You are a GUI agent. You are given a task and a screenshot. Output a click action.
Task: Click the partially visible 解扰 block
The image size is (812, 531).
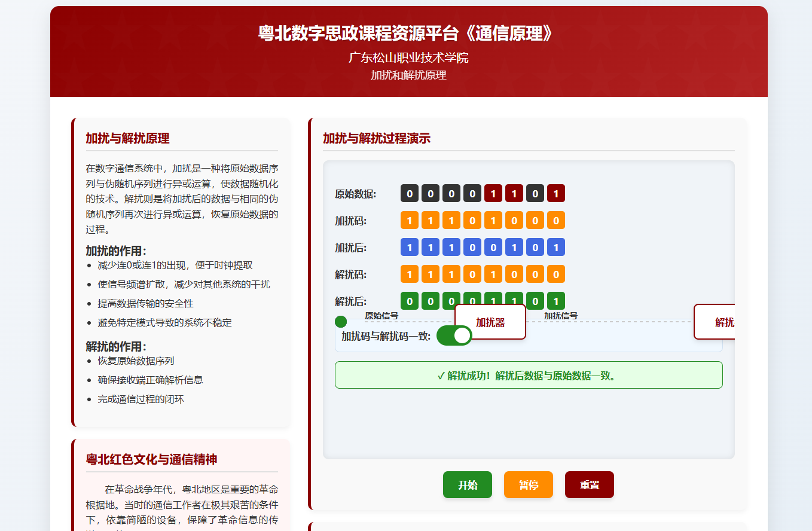point(715,322)
